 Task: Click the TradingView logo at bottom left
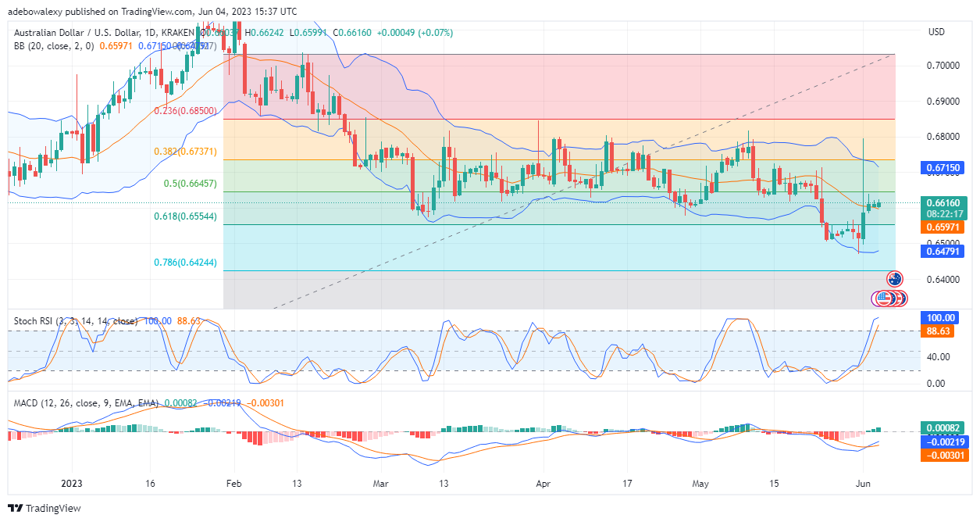point(45,508)
